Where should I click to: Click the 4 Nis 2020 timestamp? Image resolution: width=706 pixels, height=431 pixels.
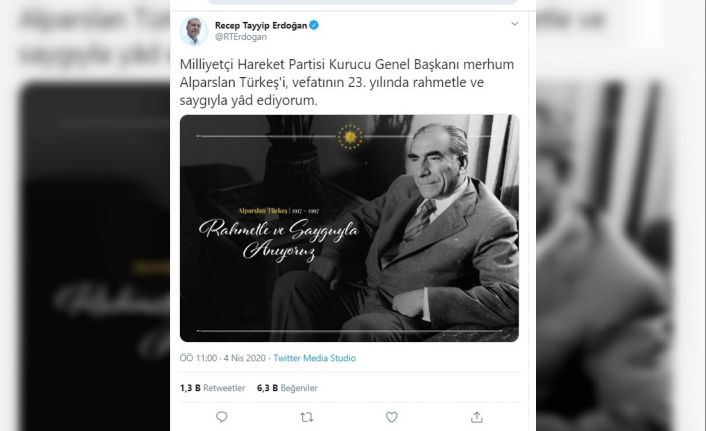(x=244, y=358)
